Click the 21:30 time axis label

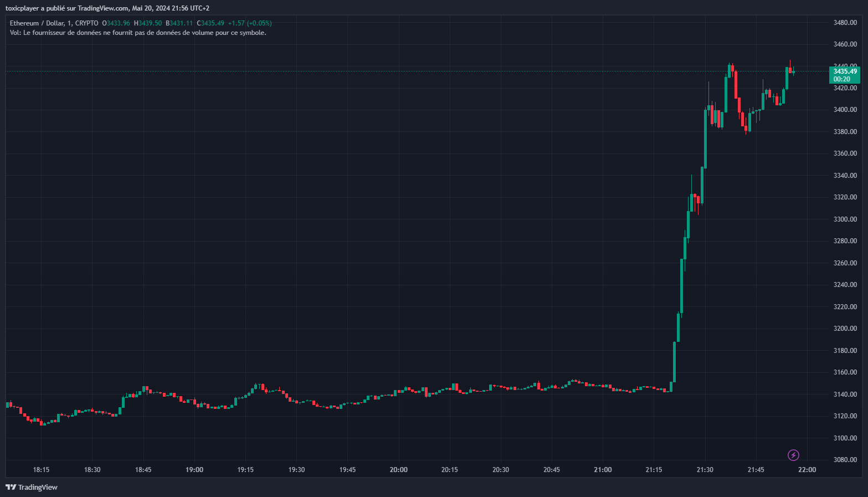pyautogui.click(x=705, y=470)
